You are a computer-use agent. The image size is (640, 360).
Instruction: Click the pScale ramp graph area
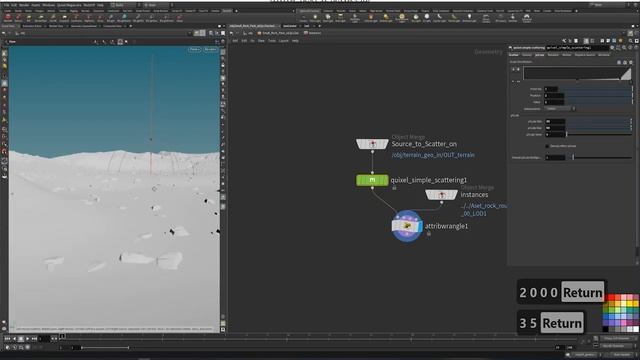click(x=577, y=73)
